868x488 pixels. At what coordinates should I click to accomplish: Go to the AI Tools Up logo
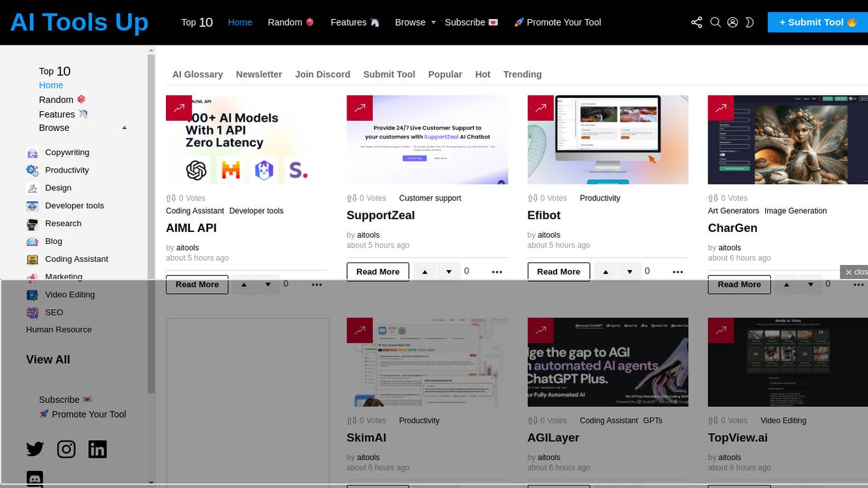tap(79, 22)
